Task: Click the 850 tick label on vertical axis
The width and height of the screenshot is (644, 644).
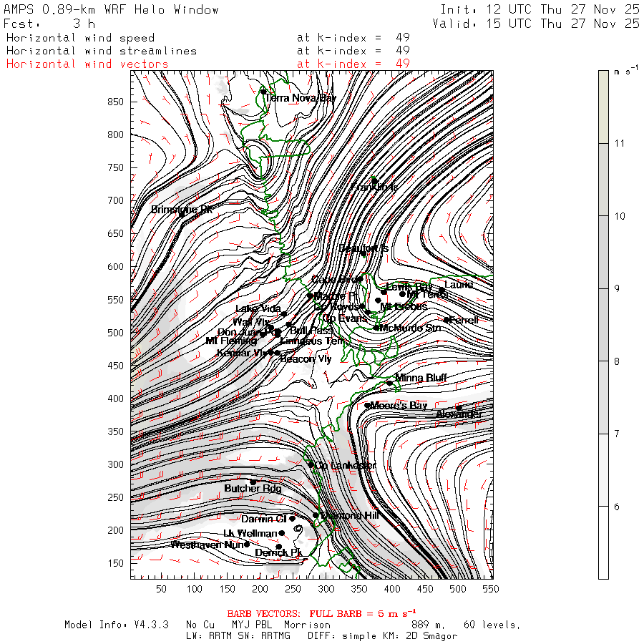Action: click(116, 102)
